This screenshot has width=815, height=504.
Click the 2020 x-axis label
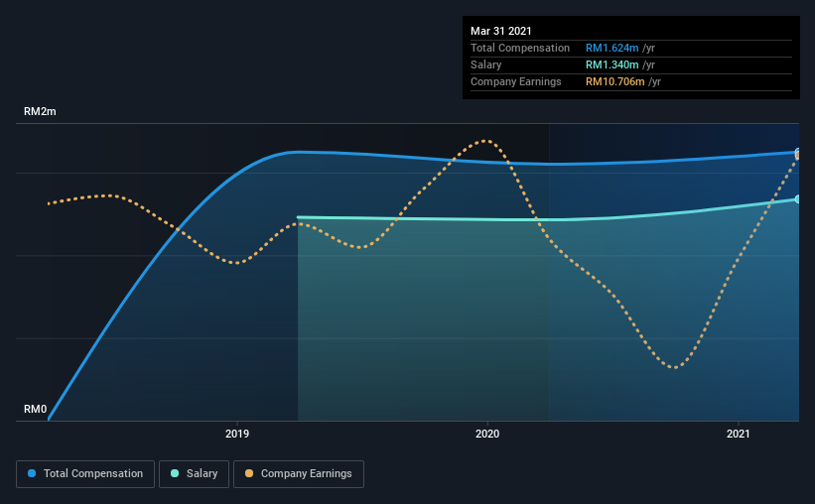(487, 434)
